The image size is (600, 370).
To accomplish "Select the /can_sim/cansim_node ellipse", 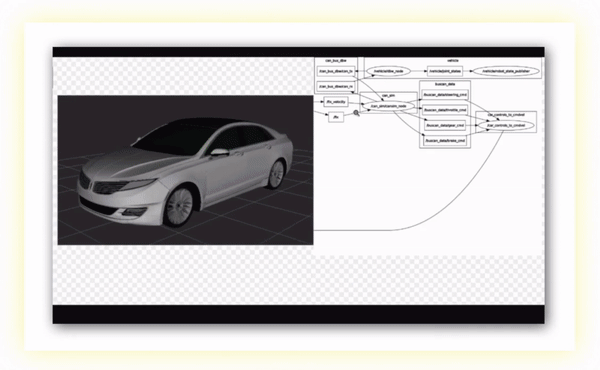I will click(388, 106).
